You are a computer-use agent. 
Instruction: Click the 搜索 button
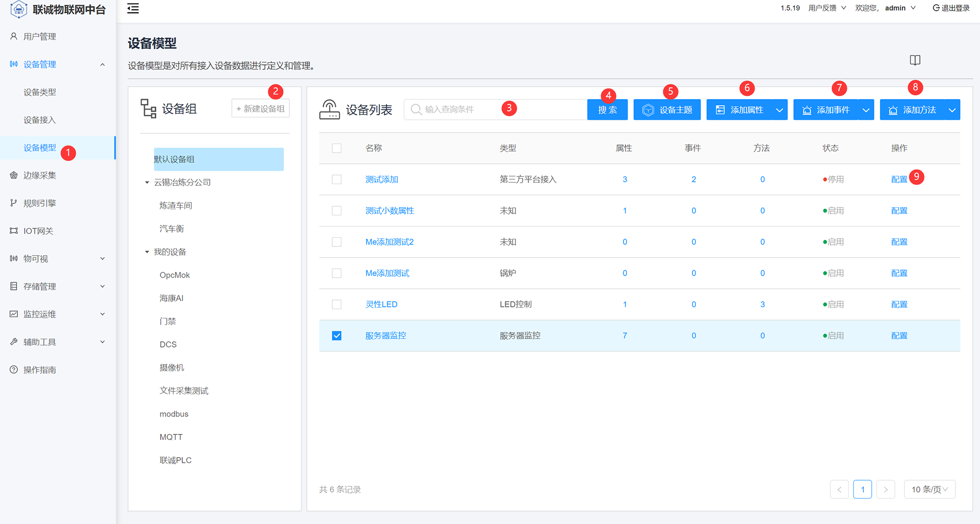point(607,110)
